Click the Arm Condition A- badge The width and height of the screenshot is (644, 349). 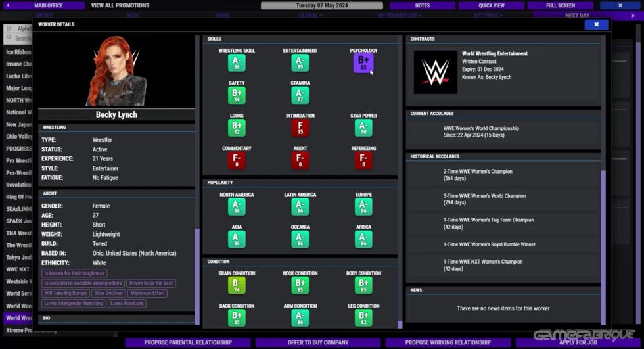point(300,318)
